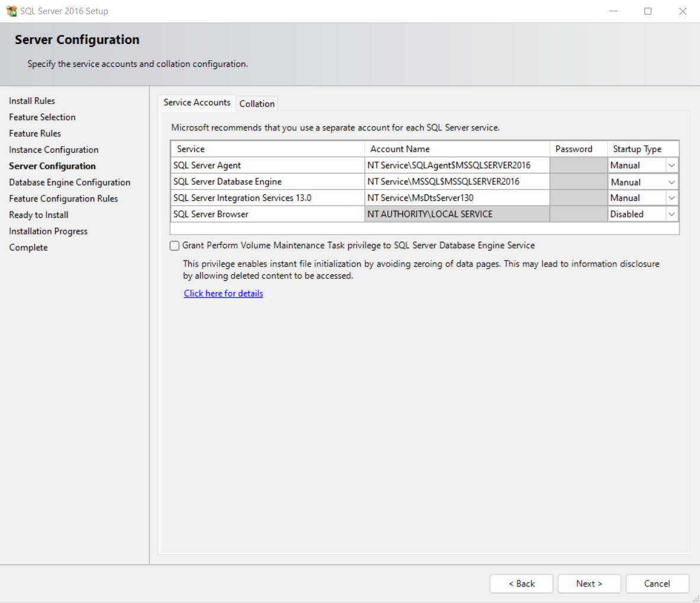Image resolution: width=700 pixels, height=603 pixels.
Task: Select Database Engine Configuration step in sidebar
Action: 70,182
